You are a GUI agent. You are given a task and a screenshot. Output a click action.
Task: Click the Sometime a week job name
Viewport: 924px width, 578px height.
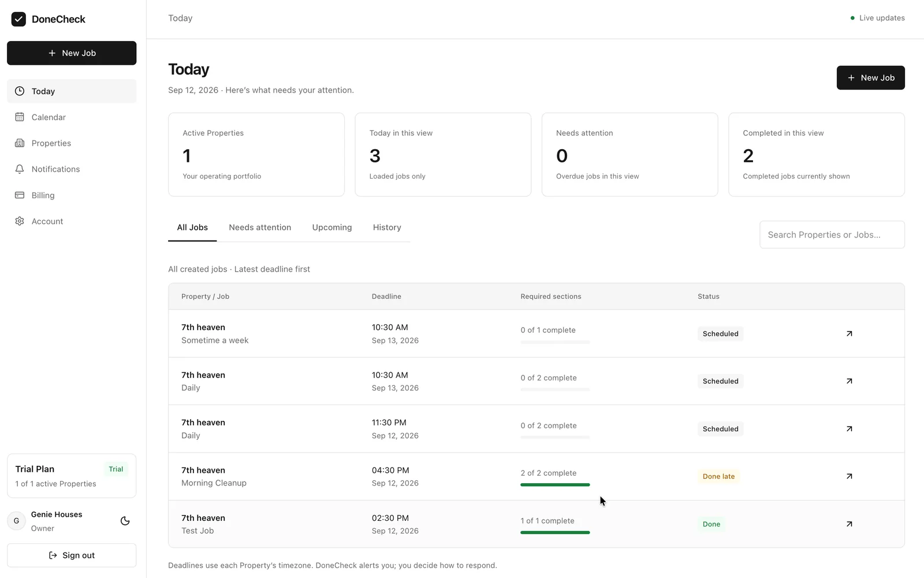pos(215,340)
